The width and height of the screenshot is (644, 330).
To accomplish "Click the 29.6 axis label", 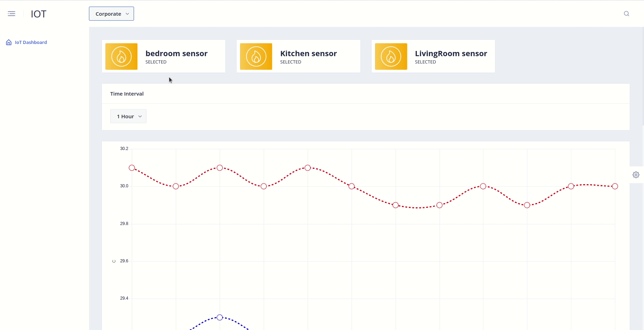I will click(124, 261).
